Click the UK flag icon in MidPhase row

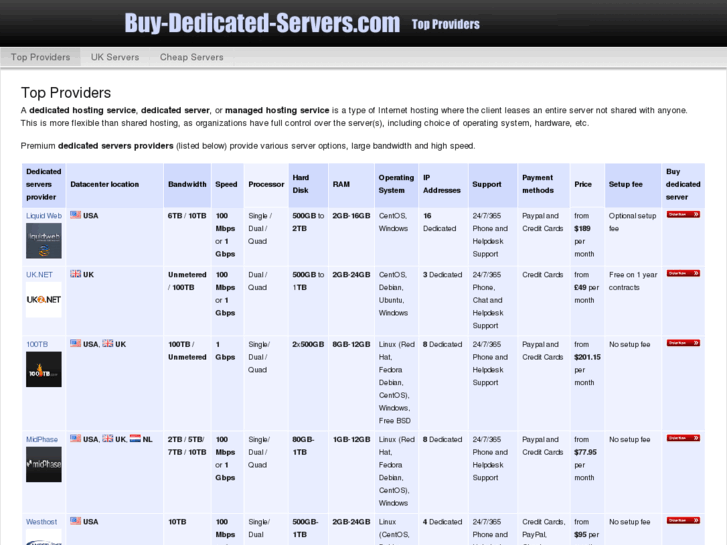pyautogui.click(x=108, y=438)
